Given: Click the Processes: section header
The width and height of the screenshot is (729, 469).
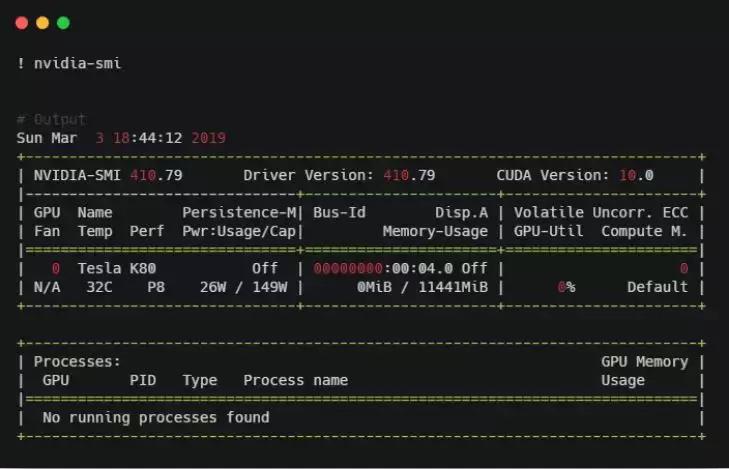Looking at the screenshot, I should coord(77,361).
